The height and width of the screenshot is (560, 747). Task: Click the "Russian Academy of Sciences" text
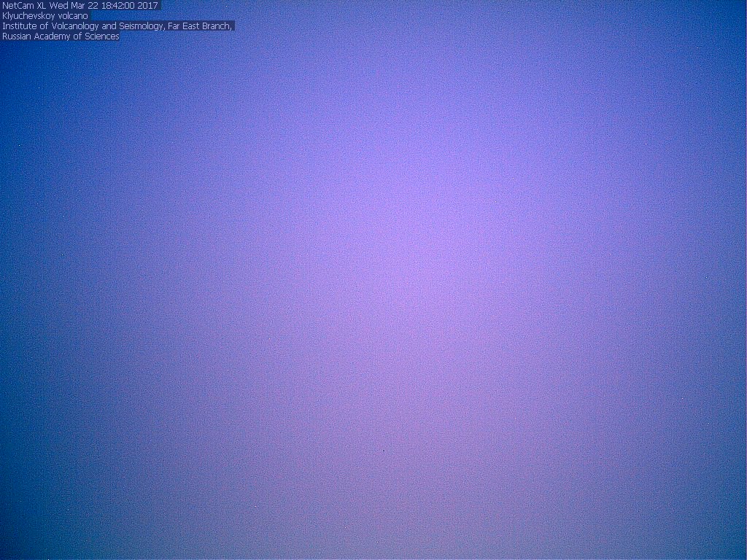coord(61,36)
